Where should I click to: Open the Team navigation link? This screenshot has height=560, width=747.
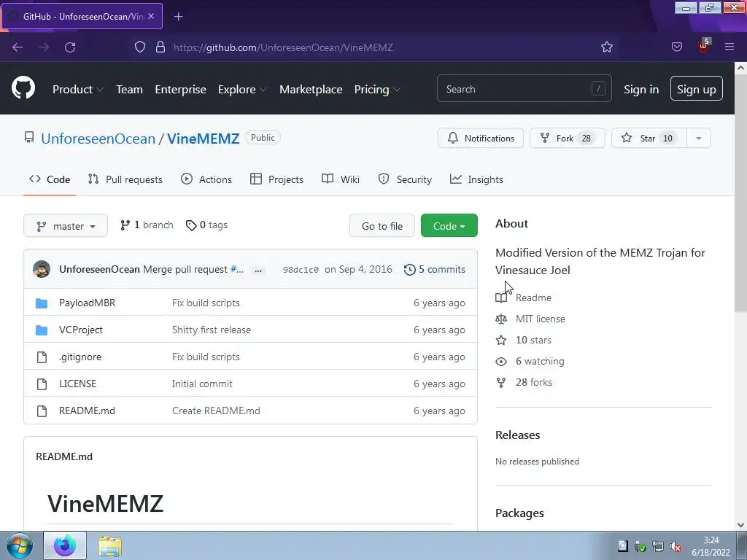(130, 89)
